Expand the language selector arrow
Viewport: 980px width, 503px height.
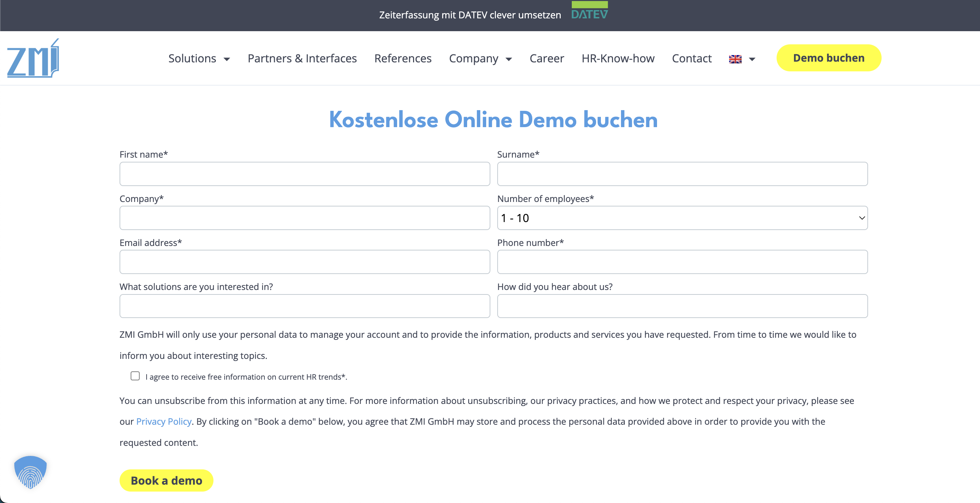752,59
